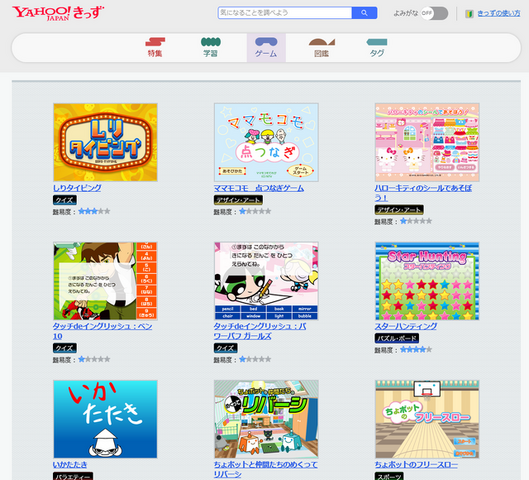Click the ちょボットと仲間たちのめくってリバーシ link
Image resolution: width=529 pixels, height=480 pixels.
(266, 469)
